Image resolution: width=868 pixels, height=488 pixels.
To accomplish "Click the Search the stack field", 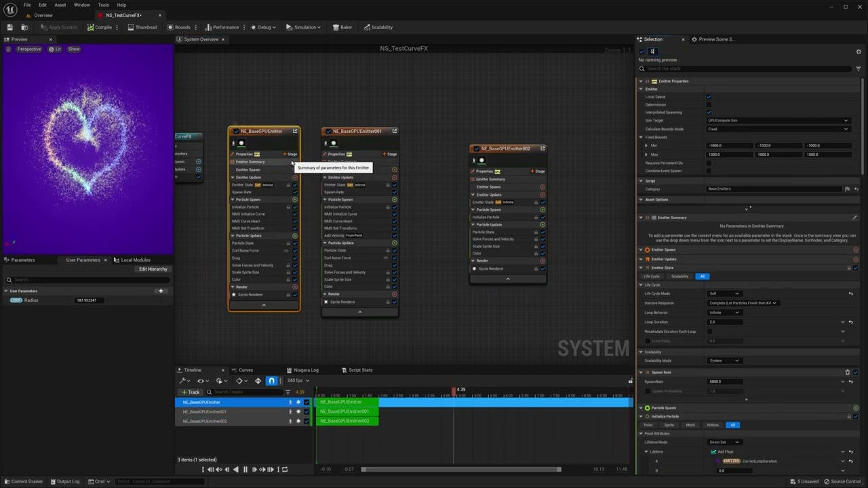I will [x=746, y=68].
